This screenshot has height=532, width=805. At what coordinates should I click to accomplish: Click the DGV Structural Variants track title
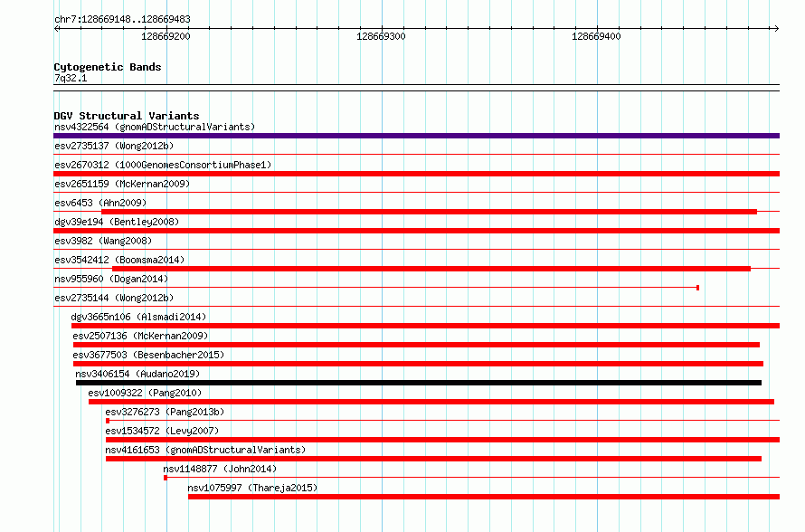127,116
